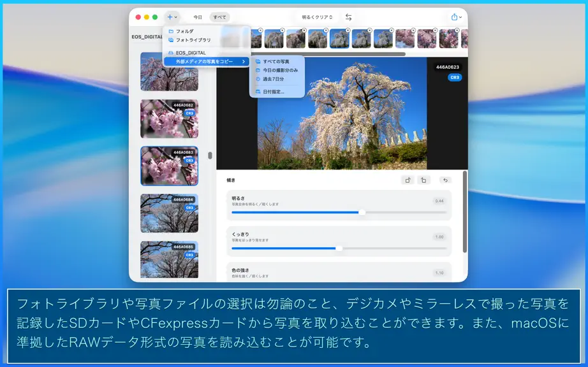Screen dimensions: 588x367
Task: Click the undo reset arrow icon
Action: pos(446,180)
